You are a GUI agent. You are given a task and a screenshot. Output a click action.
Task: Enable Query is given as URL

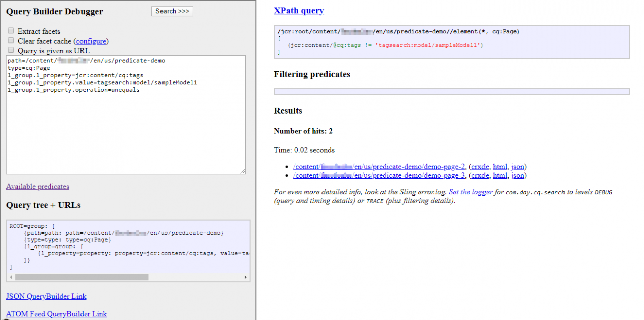11,50
